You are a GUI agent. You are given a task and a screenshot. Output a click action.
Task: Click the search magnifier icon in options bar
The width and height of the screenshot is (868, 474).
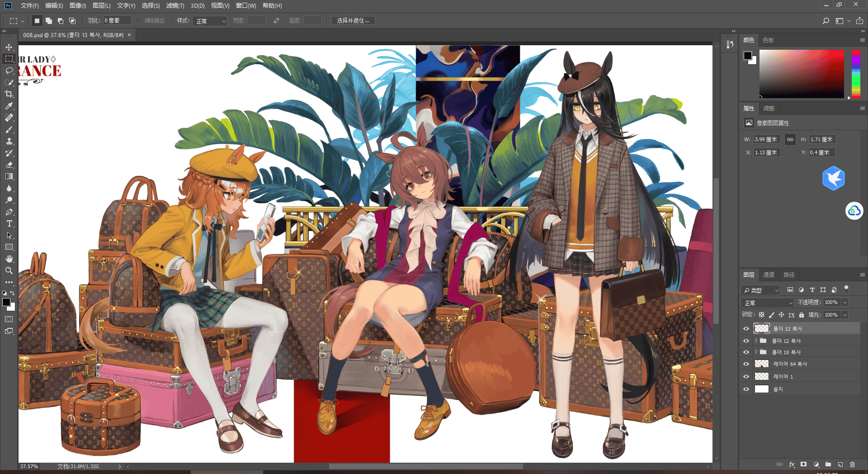(x=826, y=21)
